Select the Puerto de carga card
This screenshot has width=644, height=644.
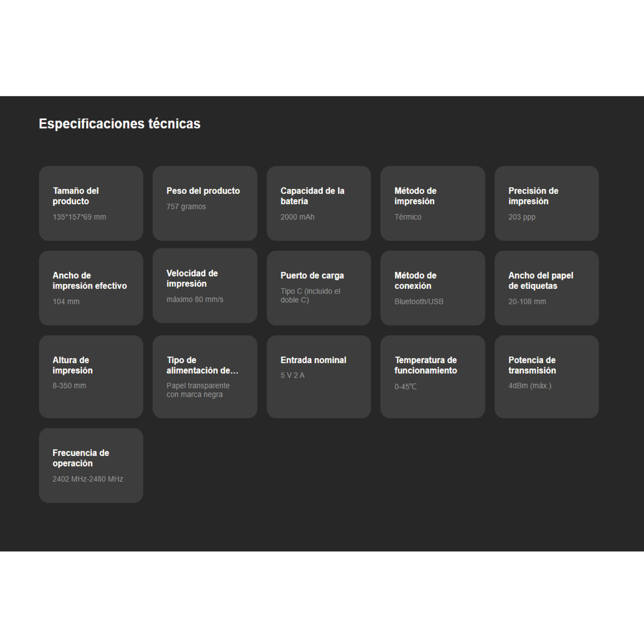point(319,288)
